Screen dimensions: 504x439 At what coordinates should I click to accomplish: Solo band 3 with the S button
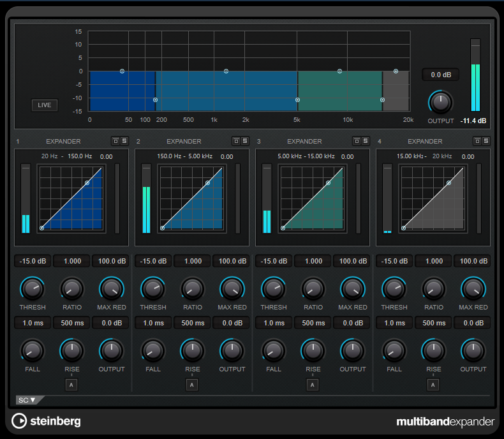[x=366, y=141]
